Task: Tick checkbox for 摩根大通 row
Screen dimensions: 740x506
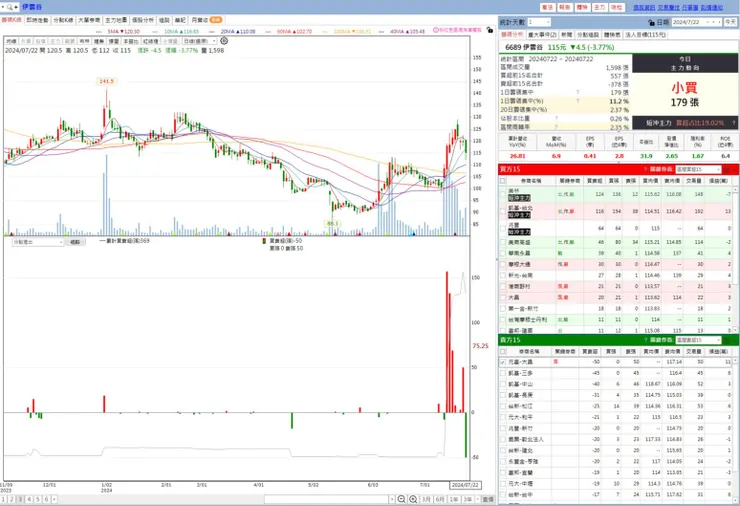Action: pos(503,264)
